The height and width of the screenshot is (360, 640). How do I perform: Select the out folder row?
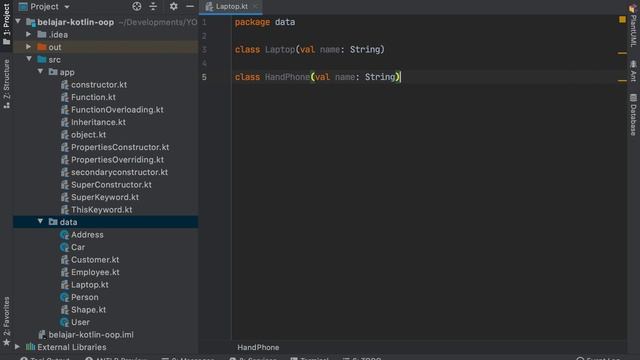pos(105,47)
